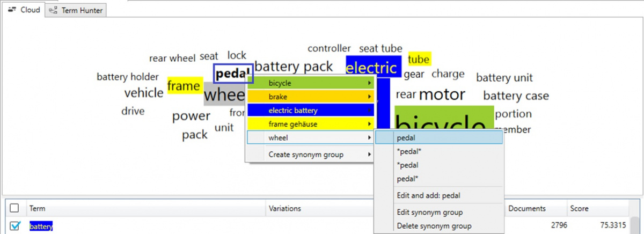The image size is (644, 234).
Task: Select 'Edit and add: pedal'
Action: pos(439,195)
